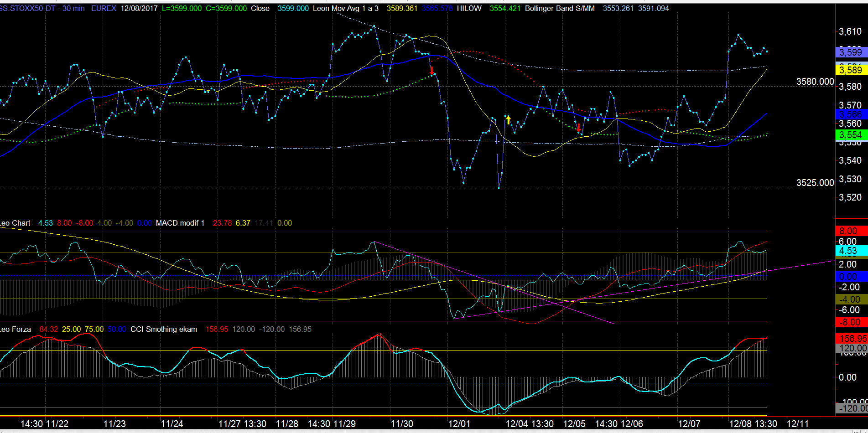Screen dimensions: 868x433
Task: Select the Bollinger Band S/MM label
Action: pos(560,8)
